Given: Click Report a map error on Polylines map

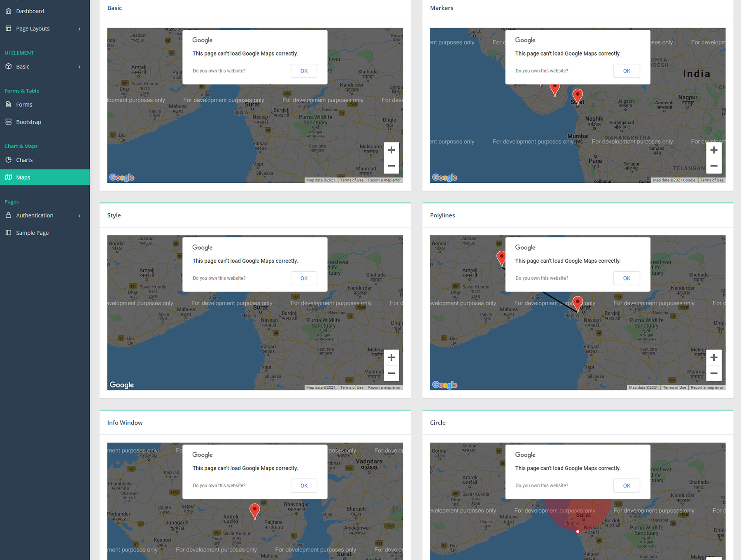Looking at the screenshot, I should point(706,387).
